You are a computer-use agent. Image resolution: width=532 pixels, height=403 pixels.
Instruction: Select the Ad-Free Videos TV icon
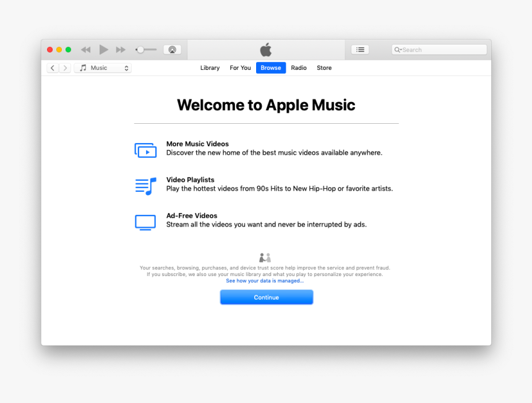(145, 222)
